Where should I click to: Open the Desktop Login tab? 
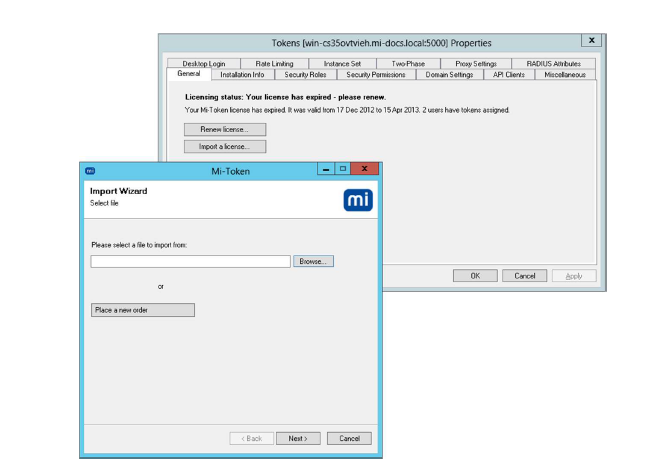(204, 64)
